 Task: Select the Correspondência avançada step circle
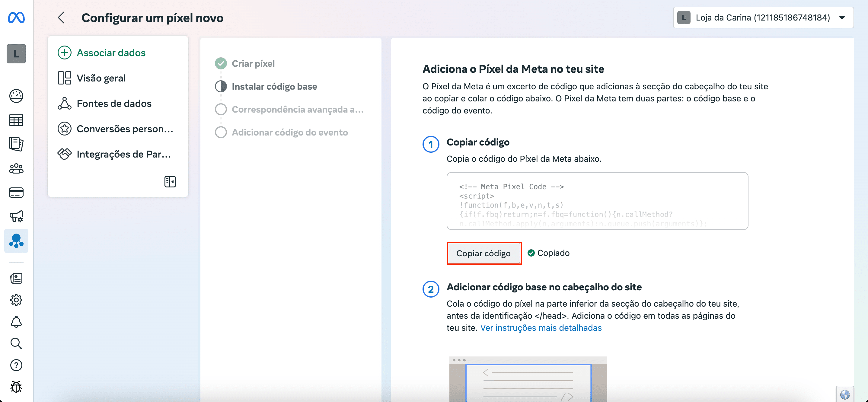[x=221, y=110]
